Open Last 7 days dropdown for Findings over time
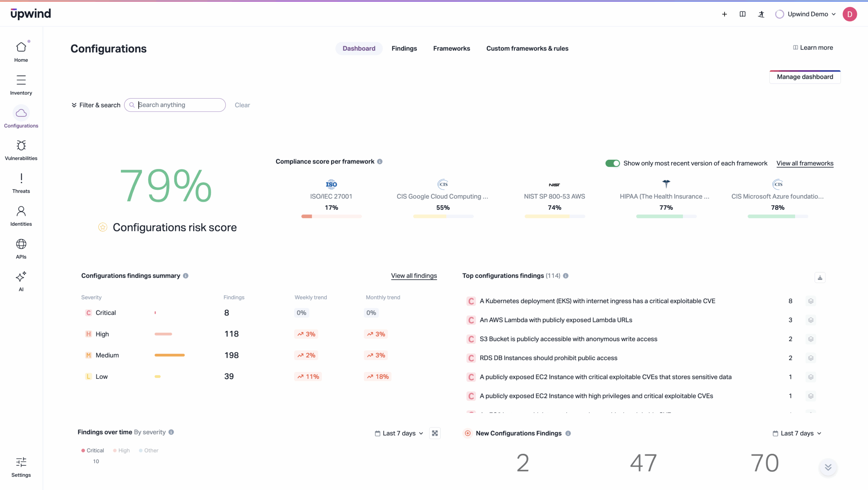 399,433
